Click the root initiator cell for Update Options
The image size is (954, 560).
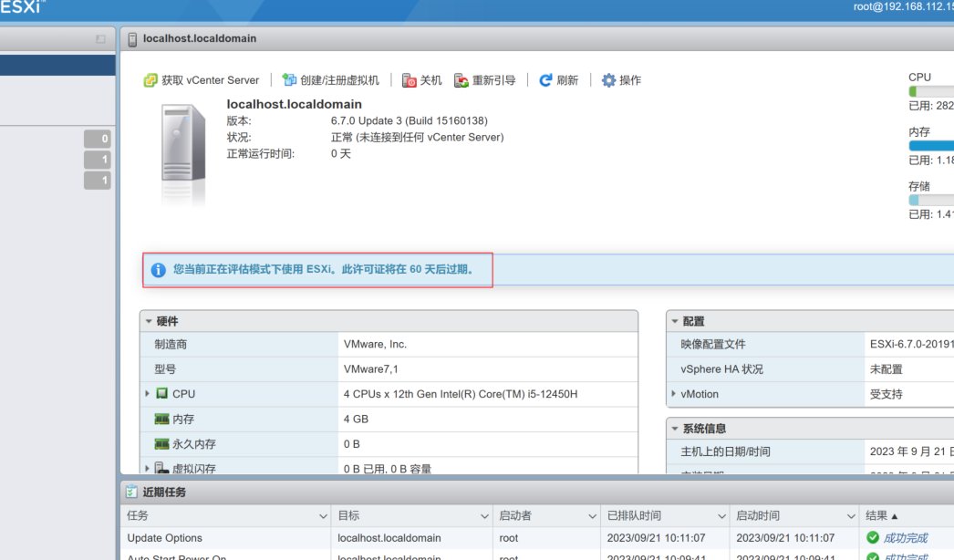click(x=509, y=538)
